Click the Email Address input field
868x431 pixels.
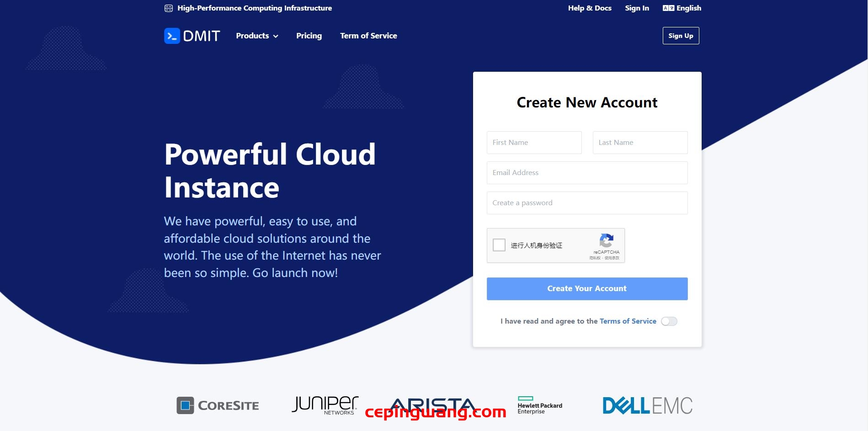click(x=587, y=173)
